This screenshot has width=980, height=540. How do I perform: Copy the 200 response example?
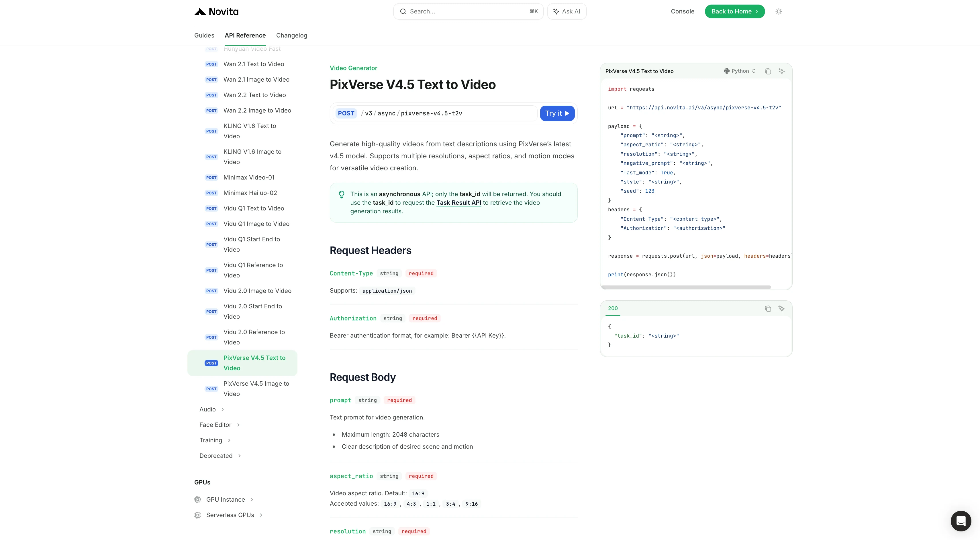pyautogui.click(x=768, y=309)
